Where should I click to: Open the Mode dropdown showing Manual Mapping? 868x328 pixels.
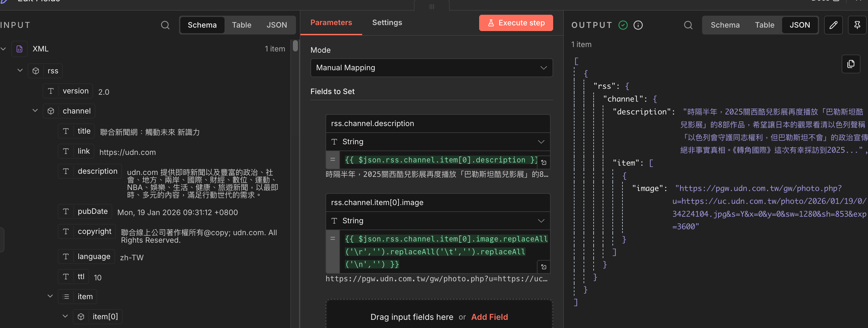[x=431, y=68]
